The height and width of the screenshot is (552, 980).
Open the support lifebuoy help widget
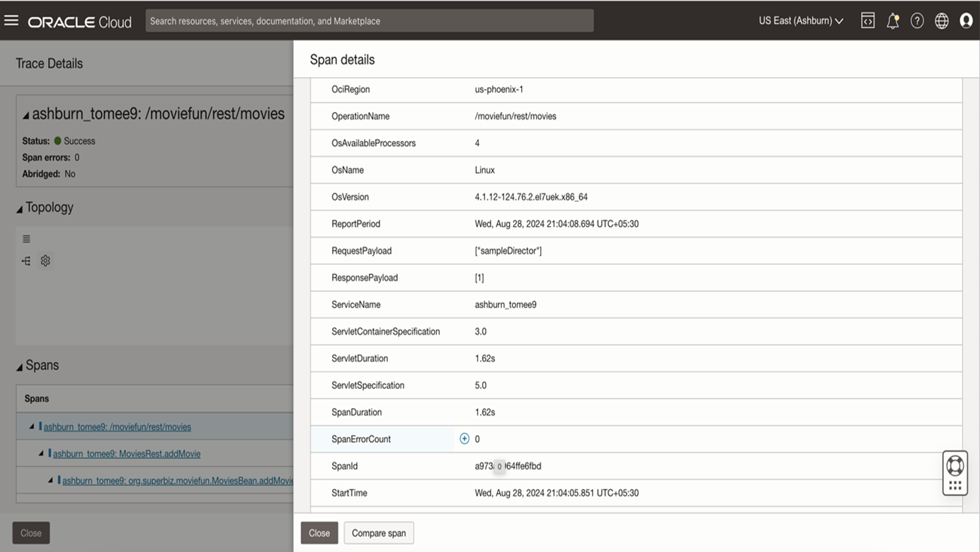click(x=955, y=466)
